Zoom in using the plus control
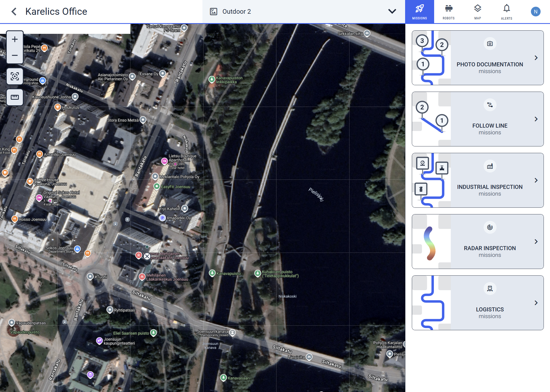The width and height of the screenshot is (550, 392). click(15, 39)
